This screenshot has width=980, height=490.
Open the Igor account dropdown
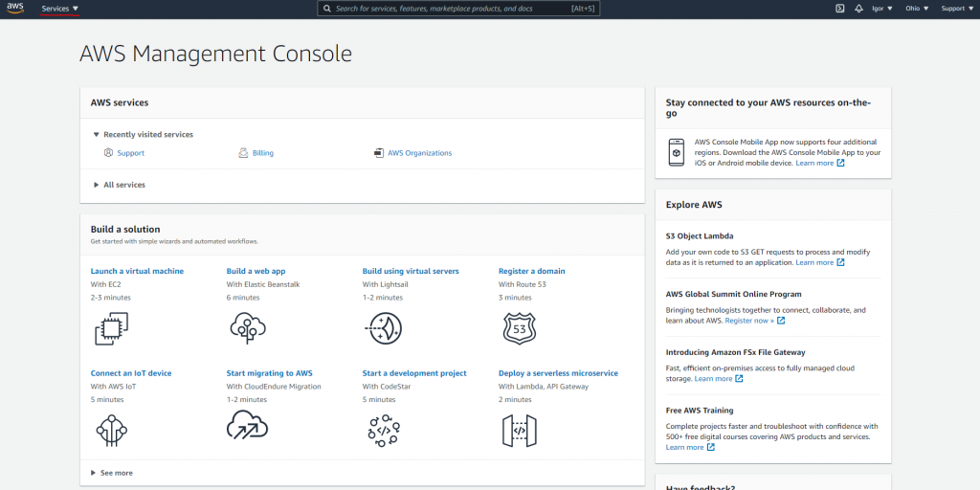click(x=881, y=9)
